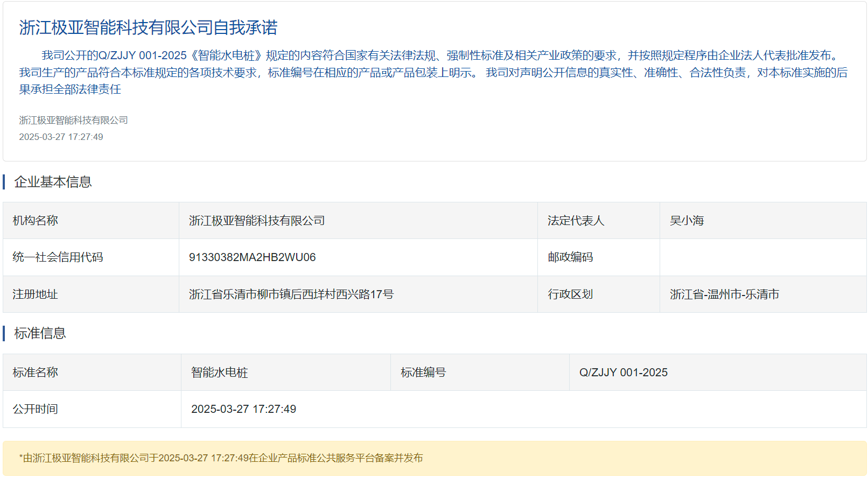Screen dimensions: 868x478
Task: Click the 公开时间 label cell
Action: [x=35, y=409]
